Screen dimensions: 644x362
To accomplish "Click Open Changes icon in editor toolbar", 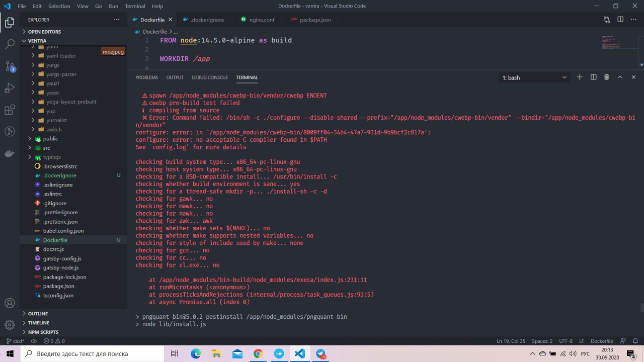I will pos(607,20).
